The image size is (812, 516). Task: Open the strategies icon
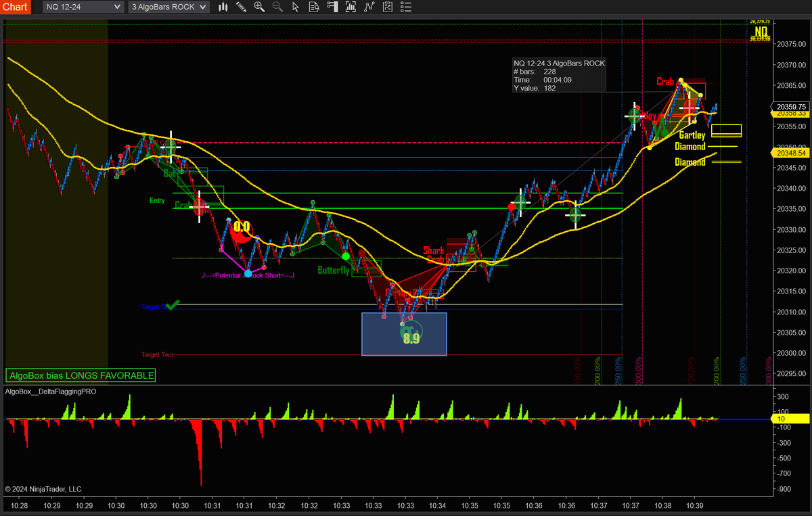click(x=368, y=7)
